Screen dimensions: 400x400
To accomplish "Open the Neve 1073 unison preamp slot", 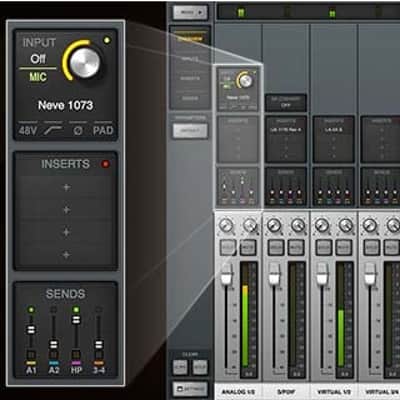I will 66,105.
